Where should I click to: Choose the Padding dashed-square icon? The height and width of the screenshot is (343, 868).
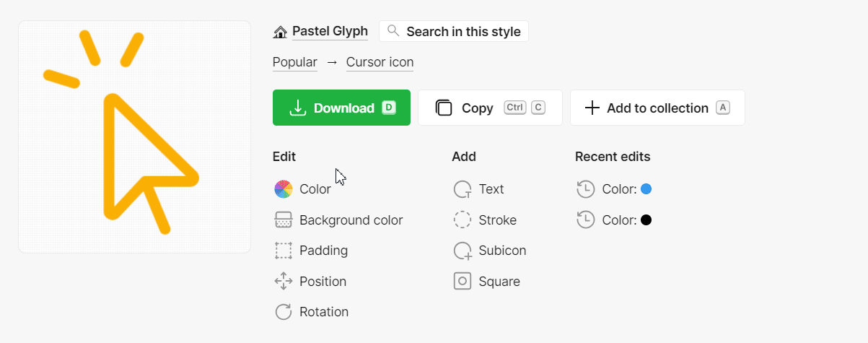pos(283,251)
